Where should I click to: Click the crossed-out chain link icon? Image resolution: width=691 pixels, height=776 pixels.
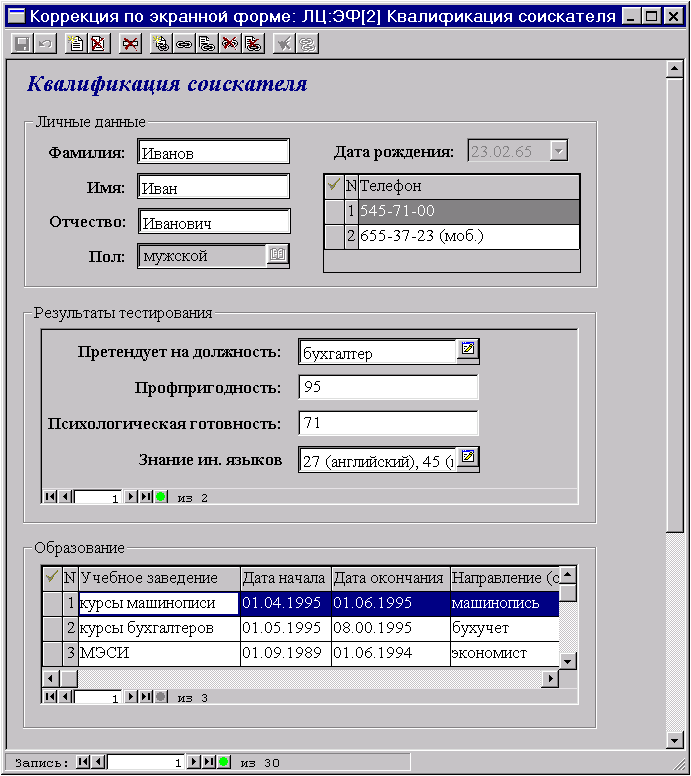coord(230,44)
